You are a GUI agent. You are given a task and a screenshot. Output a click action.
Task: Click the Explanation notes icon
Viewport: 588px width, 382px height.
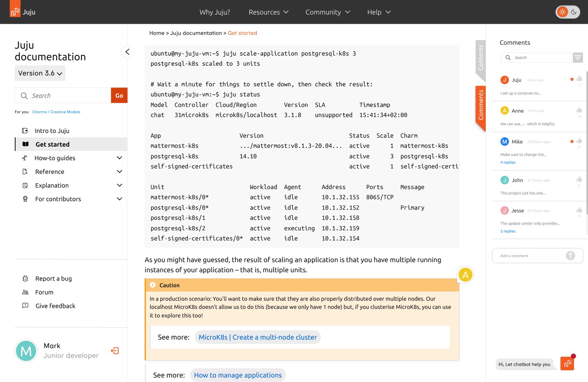tap(25, 185)
